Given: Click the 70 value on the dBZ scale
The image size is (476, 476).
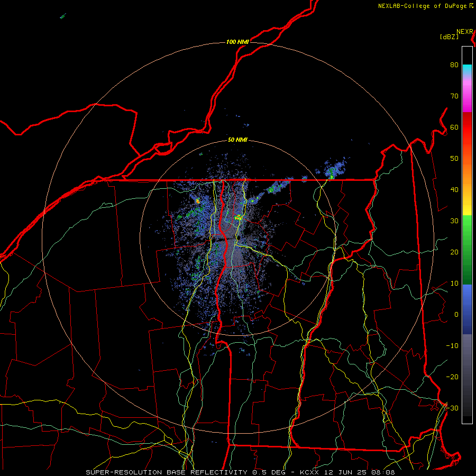Looking at the screenshot, I should [x=454, y=96].
